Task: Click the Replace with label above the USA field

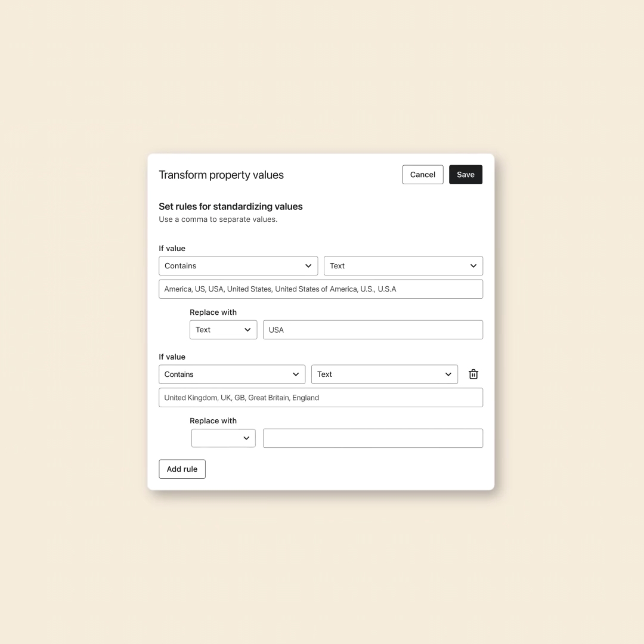Action: click(x=213, y=312)
